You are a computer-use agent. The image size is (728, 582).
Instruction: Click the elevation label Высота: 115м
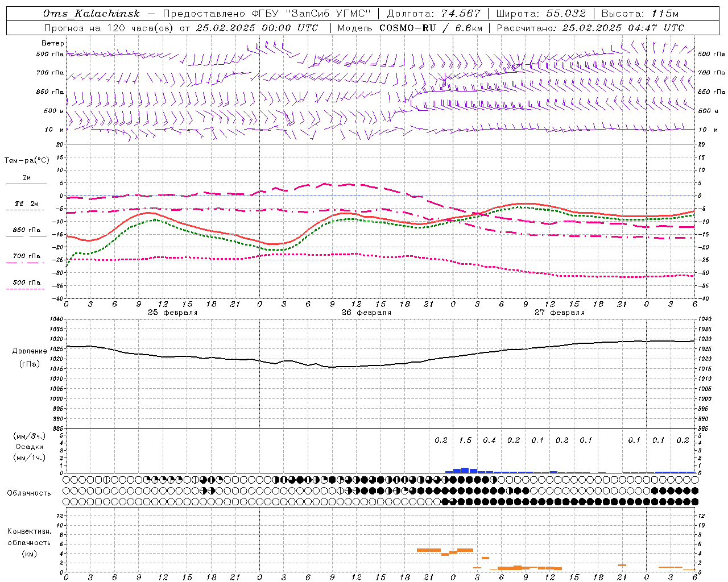640,14
